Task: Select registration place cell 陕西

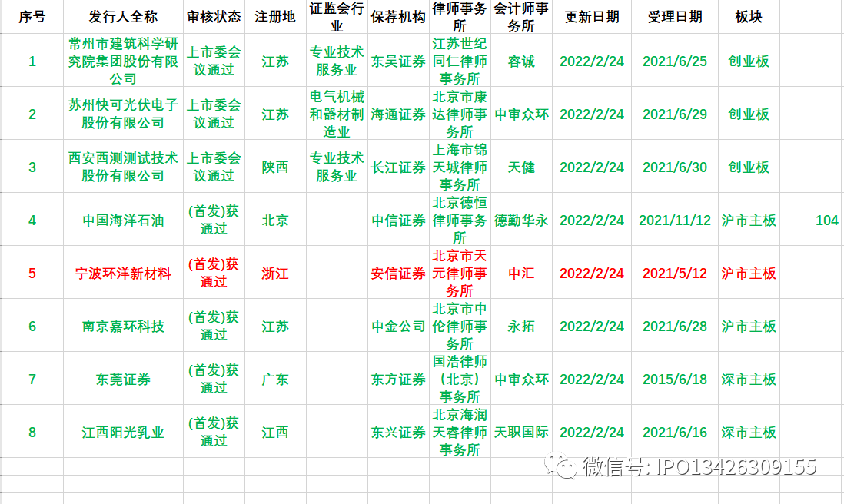Action: coord(275,167)
